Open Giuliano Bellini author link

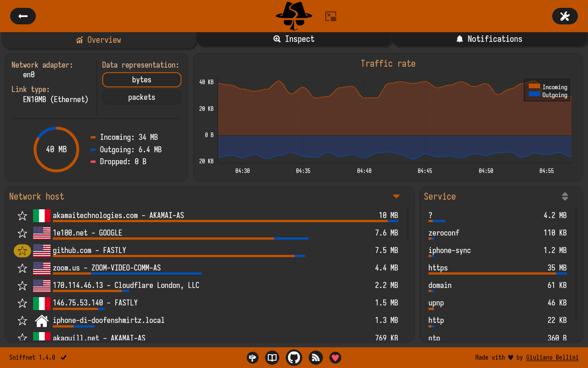552,357
